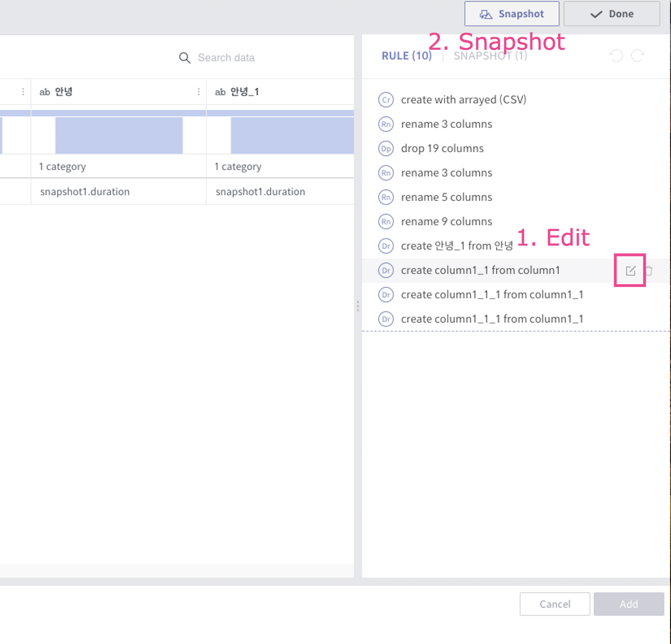Click the Dr badge beside create 안녕_1 from 안녕
Screen dimensions: 671x644
pyautogui.click(x=386, y=246)
